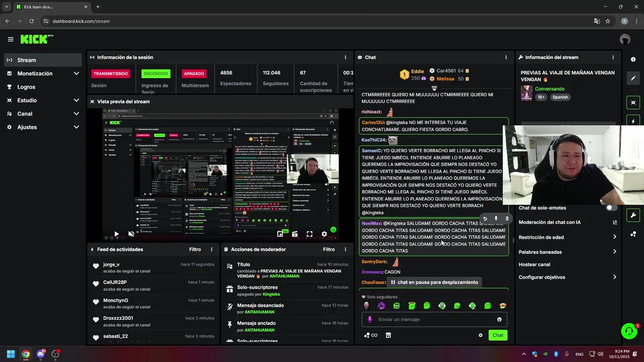Image resolution: width=644 pixels, height=362 pixels.
Task: Open the chat settings gear
Action: 480,335
